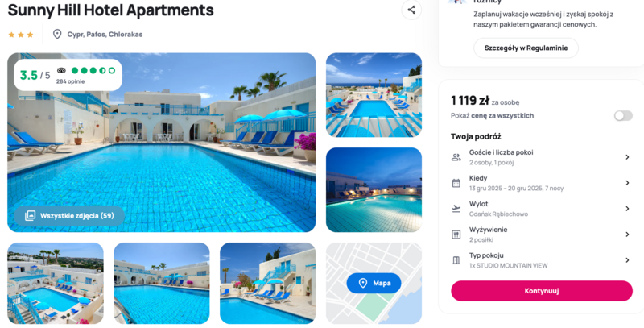Screen dimensions: 644x328
Task: Click the location pin icon beside Cypr, Pafos
Action: (57, 34)
